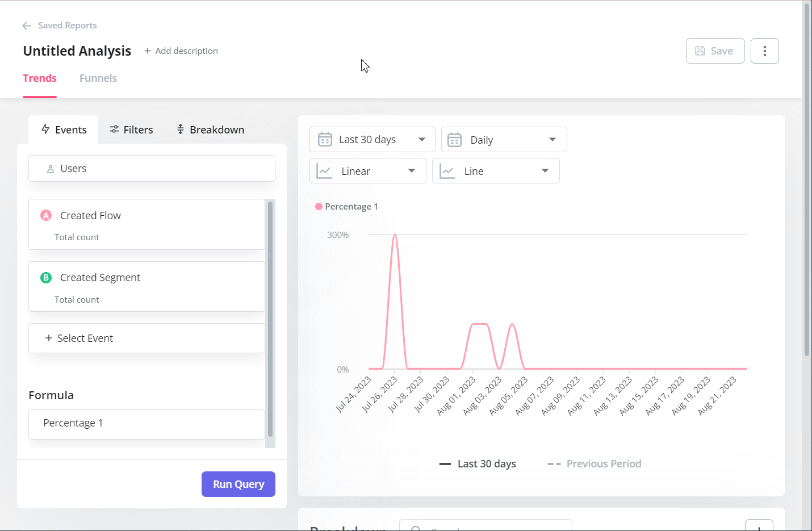Click the back arrow beside Saved Reports

tap(26, 26)
